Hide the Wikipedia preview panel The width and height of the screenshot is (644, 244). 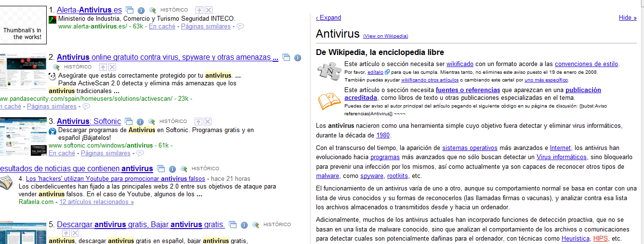(x=627, y=18)
